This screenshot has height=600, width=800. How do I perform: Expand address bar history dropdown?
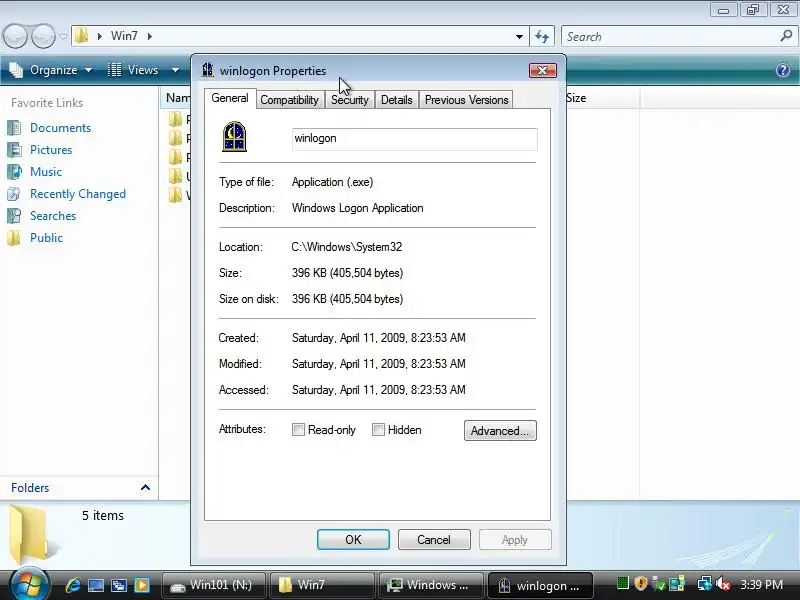(519, 37)
